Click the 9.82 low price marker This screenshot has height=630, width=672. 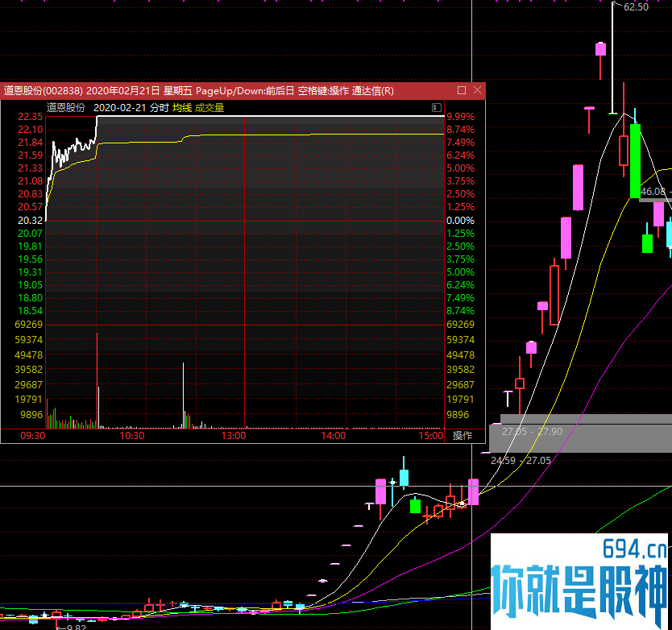tap(77, 627)
